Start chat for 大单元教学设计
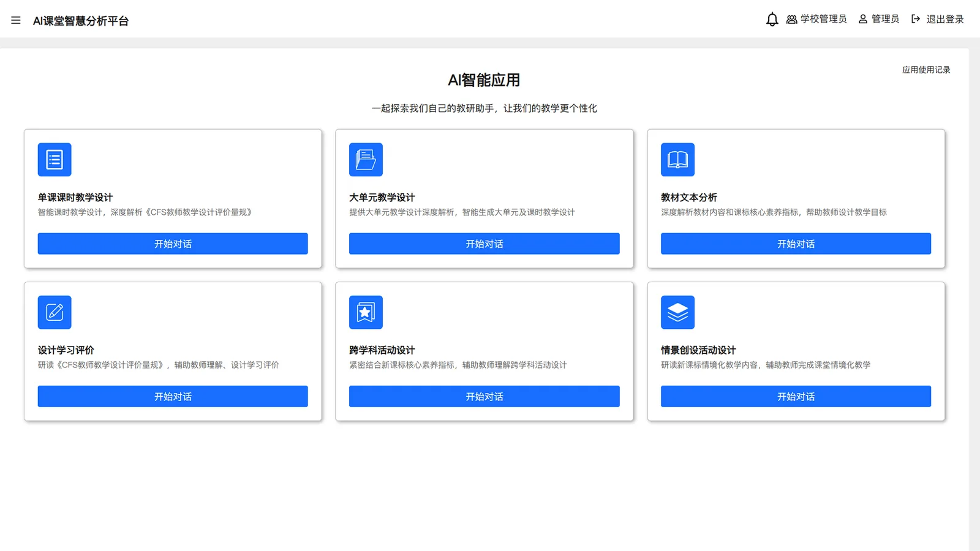Image resolution: width=980 pixels, height=551 pixels. pyautogui.click(x=484, y=244)
